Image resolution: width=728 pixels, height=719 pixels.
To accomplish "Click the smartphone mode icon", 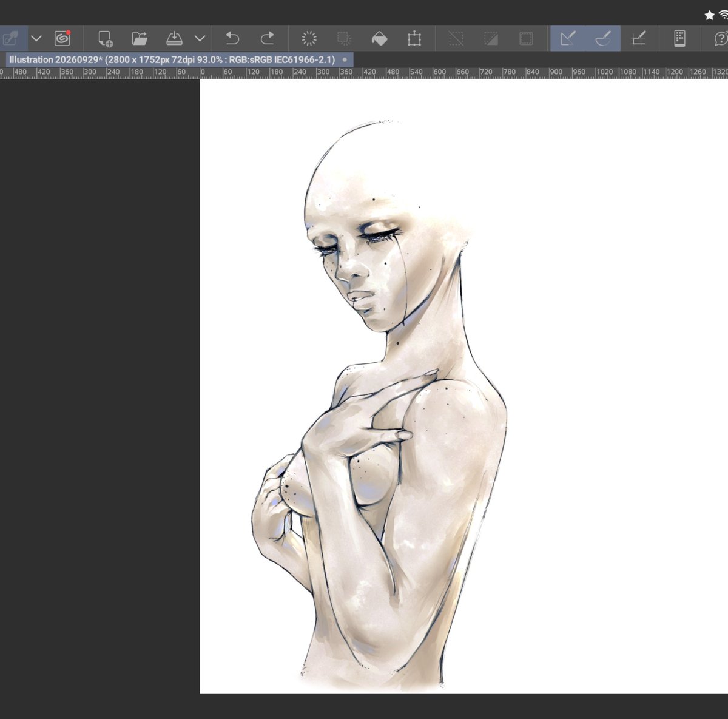I will tap(679, 38).
